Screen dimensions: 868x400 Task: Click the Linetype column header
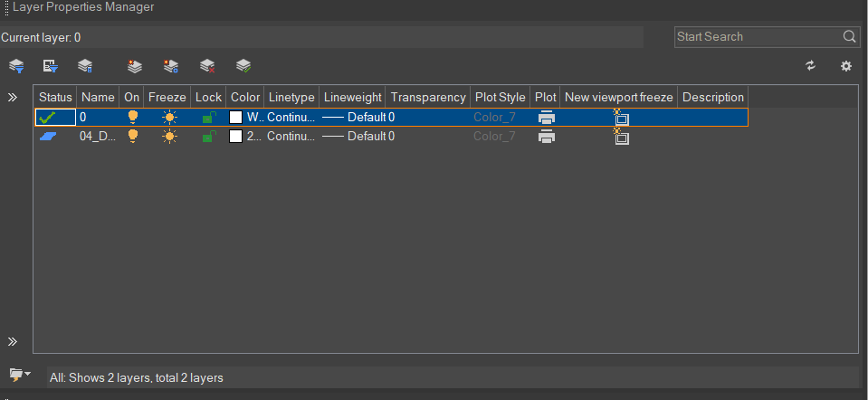[291, 98]
